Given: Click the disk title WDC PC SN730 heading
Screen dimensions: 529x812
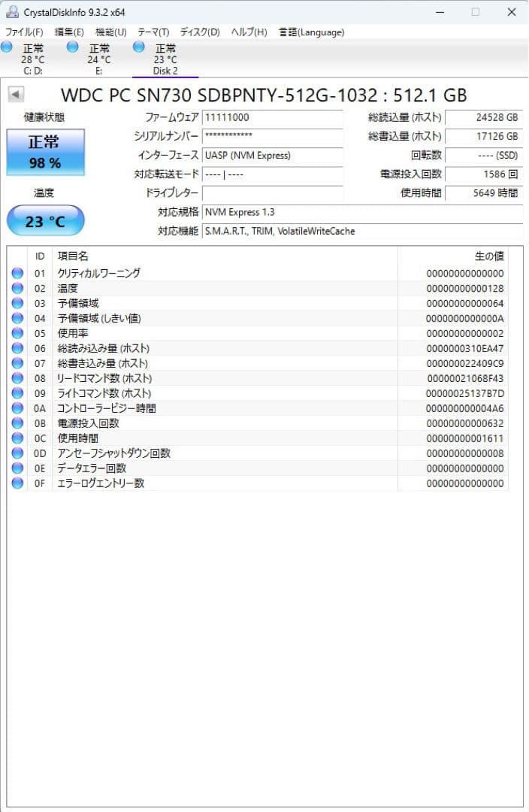Looking at the screenshot, I should pyautogui.click(x=264, y=95).
